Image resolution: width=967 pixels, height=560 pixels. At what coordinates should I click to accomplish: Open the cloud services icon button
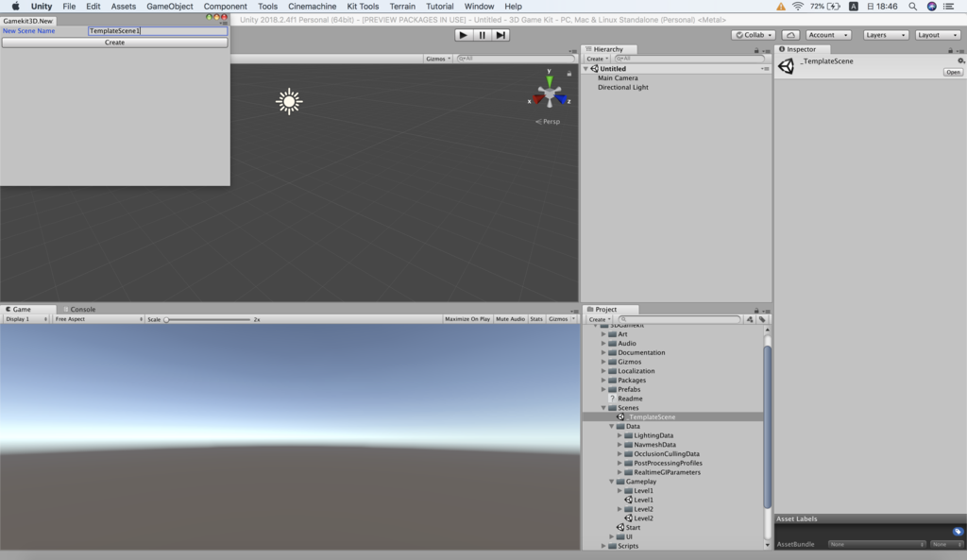click(x=790, y=35)
